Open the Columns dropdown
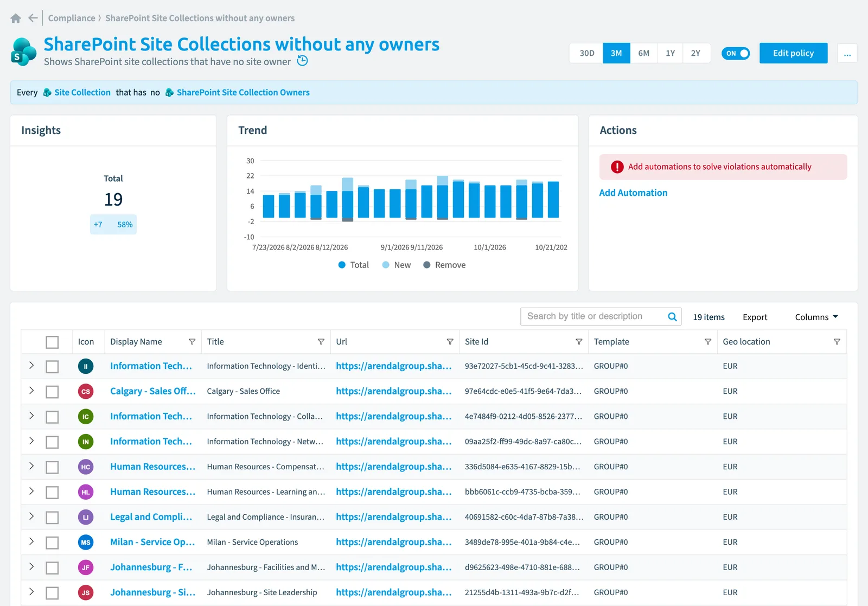 click(x=816, y=317)
